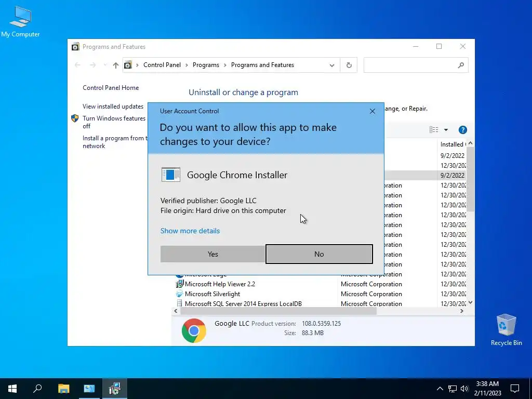Click the change view icon

(x=434, y=129)
